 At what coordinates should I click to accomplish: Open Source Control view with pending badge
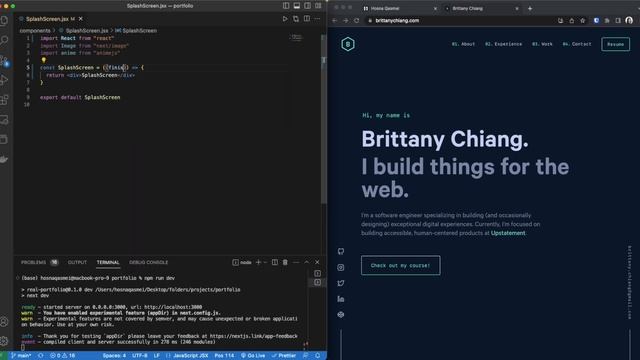4,61
